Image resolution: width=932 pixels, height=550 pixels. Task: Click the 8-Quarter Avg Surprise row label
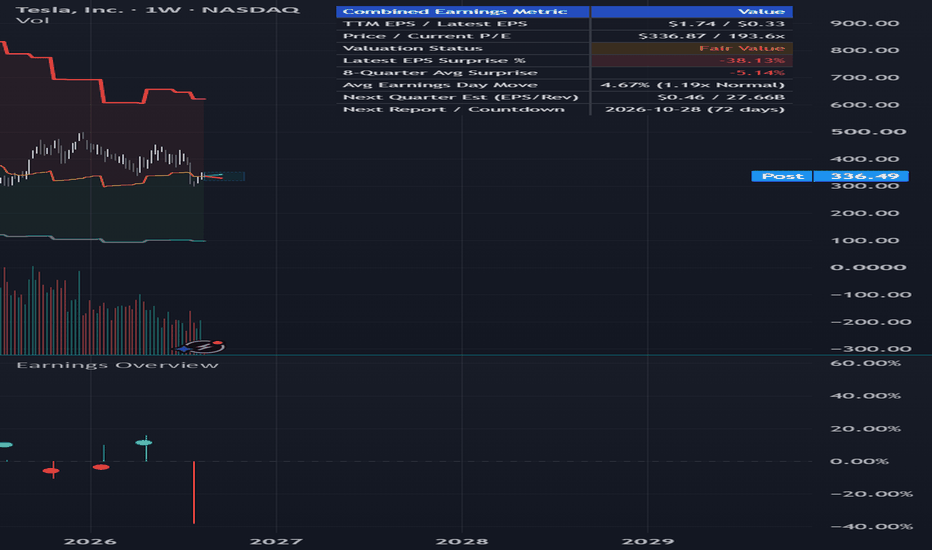[440, 73]
